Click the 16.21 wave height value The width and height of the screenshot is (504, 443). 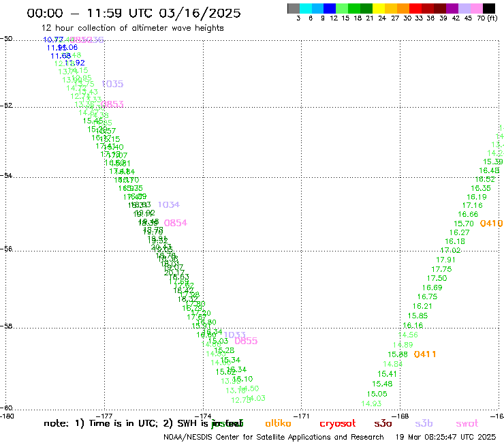(x=422, y=306)
